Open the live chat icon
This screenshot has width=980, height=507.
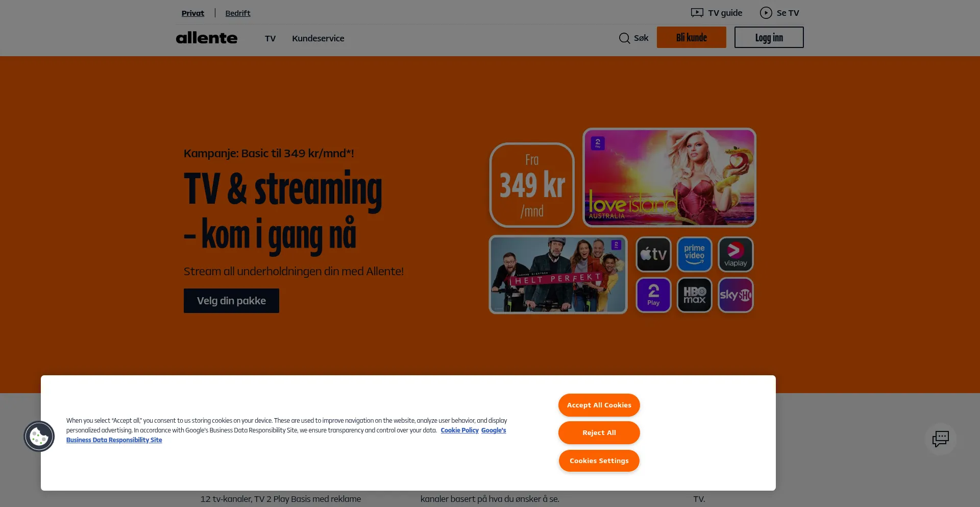pyautogui.click(x=940, y=439)
